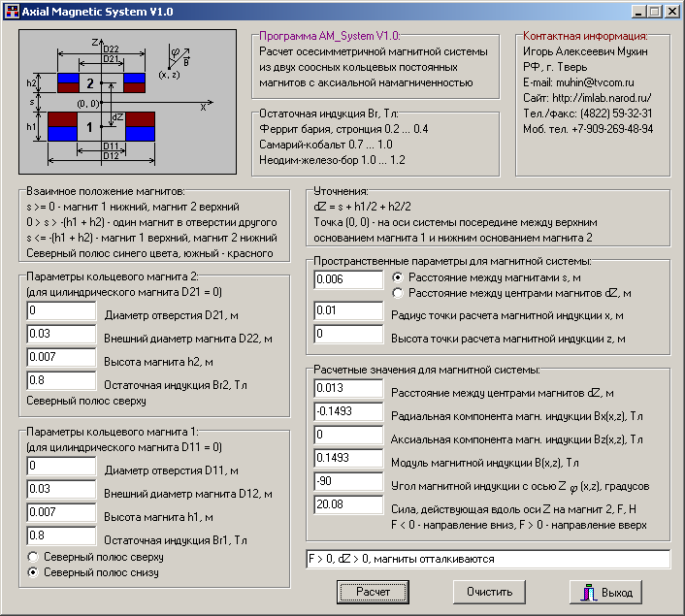Click the radius x input field showing 0.01

pos(348,310)
